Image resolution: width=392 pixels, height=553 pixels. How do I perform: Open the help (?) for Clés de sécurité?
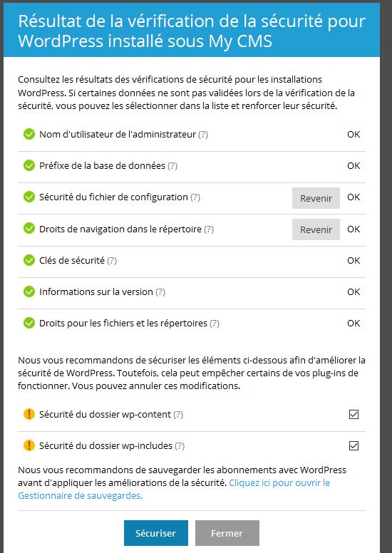pos(112,261)
